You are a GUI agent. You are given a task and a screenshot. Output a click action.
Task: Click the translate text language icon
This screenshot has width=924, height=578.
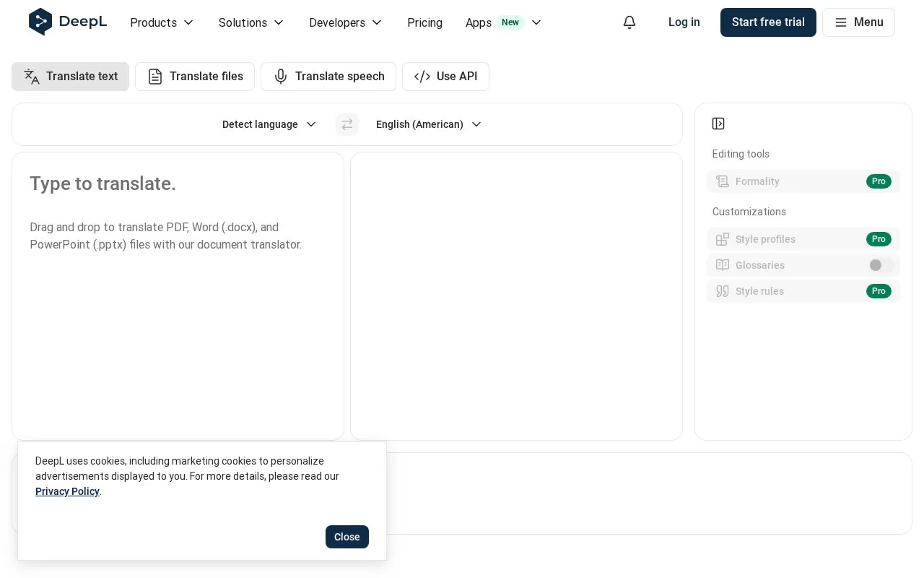[32, 77]
